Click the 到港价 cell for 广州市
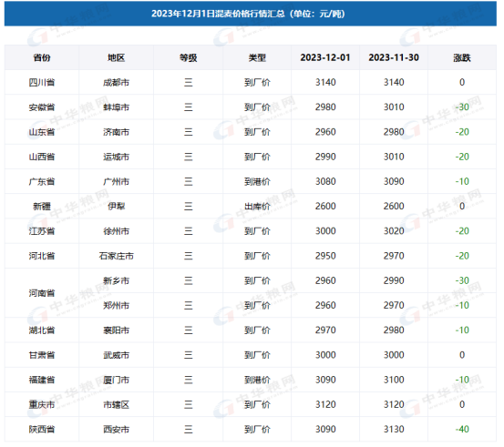 pyautogui.click(x=257, y=182)
